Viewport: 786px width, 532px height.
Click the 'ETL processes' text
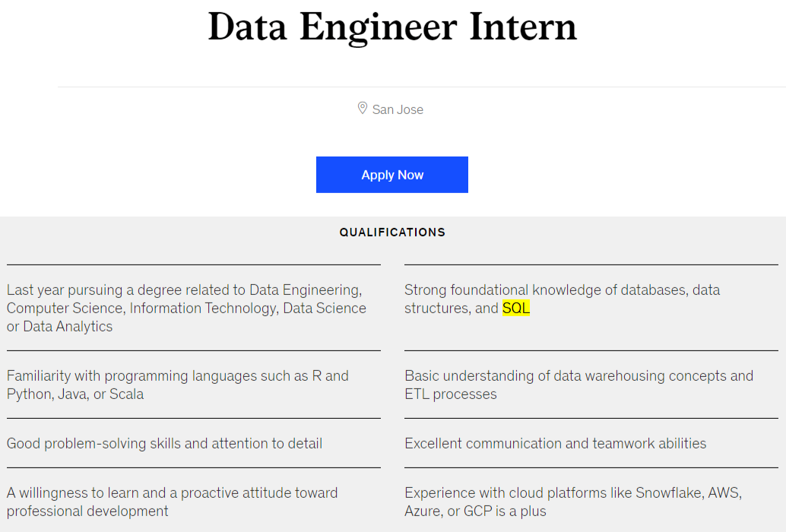450,394
